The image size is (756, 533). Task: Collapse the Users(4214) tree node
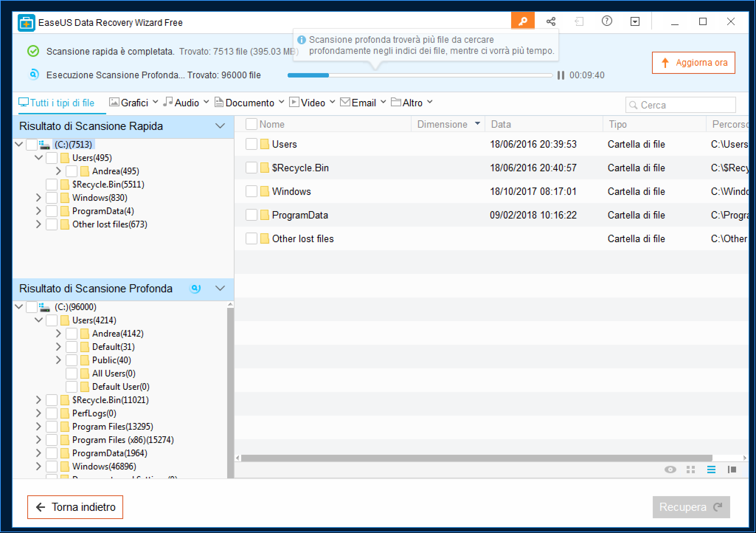pyautogui.click(x=39, y=320)
